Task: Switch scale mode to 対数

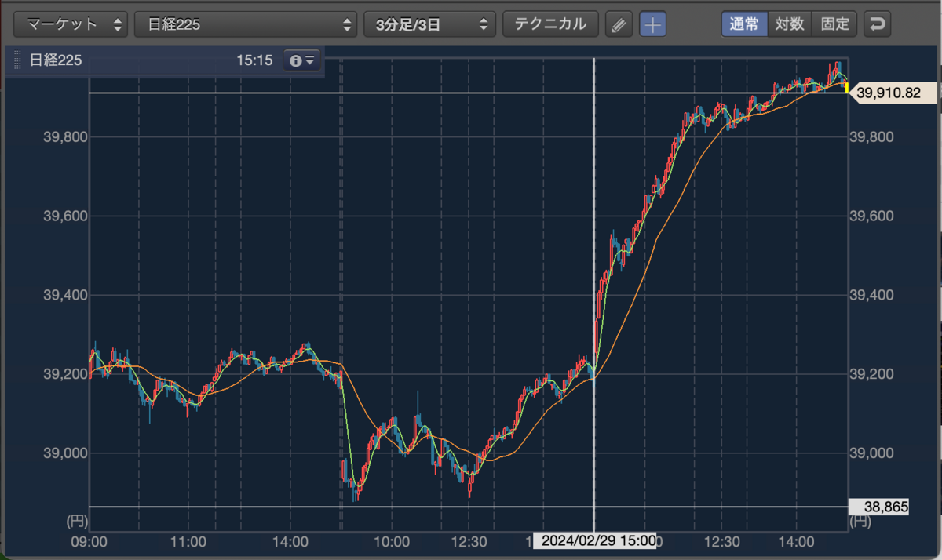Action: pyautogui.click(x=789, y=24)
